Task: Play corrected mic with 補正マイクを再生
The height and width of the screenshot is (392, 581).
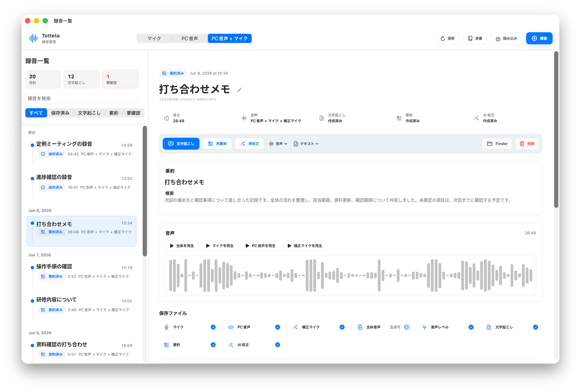Action: coord(305,246)
